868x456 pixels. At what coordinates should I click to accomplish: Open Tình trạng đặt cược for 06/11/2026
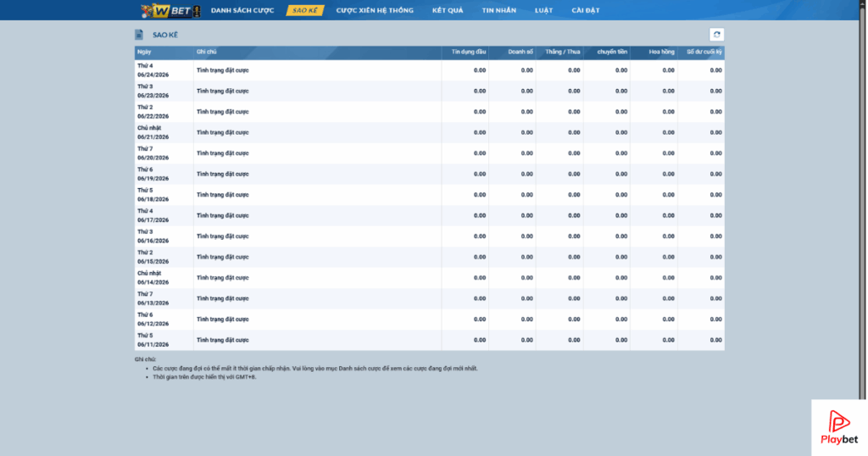[x=223, y=341]
